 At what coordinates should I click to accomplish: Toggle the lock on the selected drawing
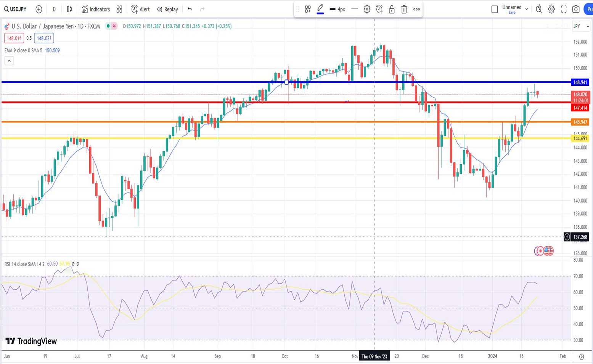[x=392, y=9]
